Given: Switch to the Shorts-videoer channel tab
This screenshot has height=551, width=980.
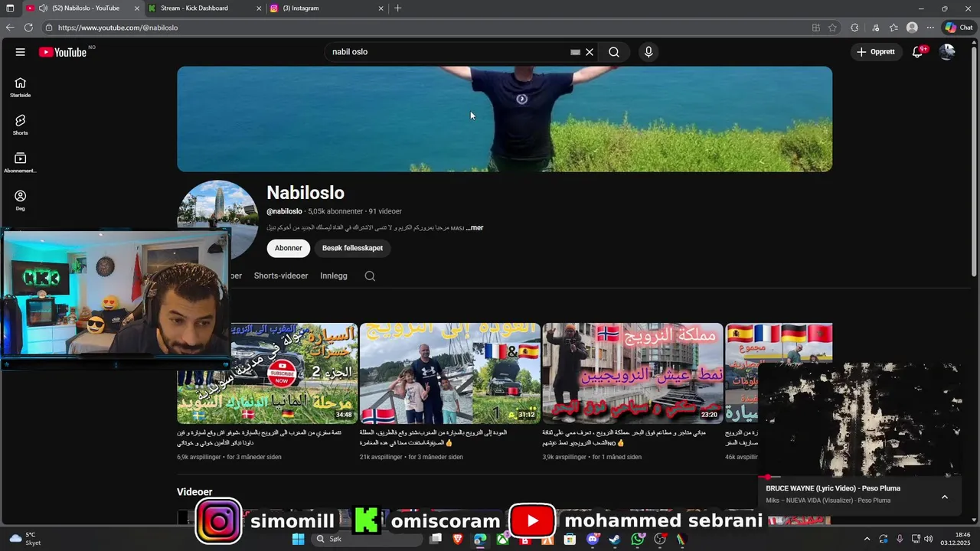Looking at the screenshot, I should click(281, 275).
